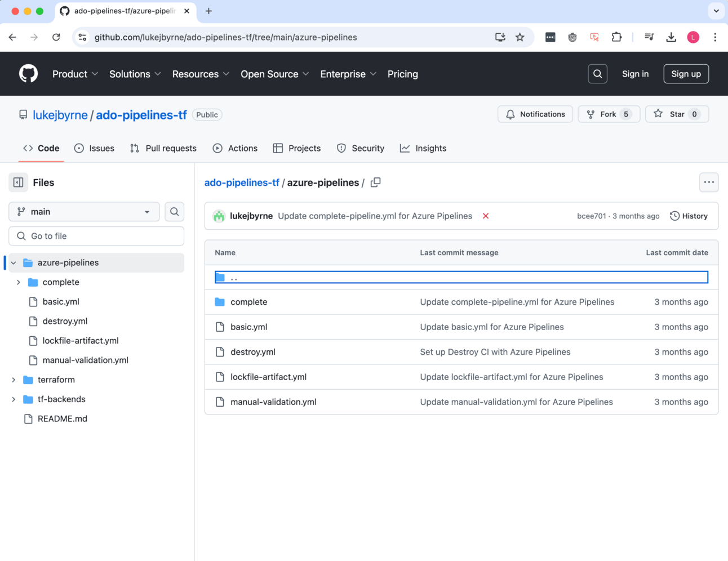
Task: Click the Sign up button
Action: [686, 74]
